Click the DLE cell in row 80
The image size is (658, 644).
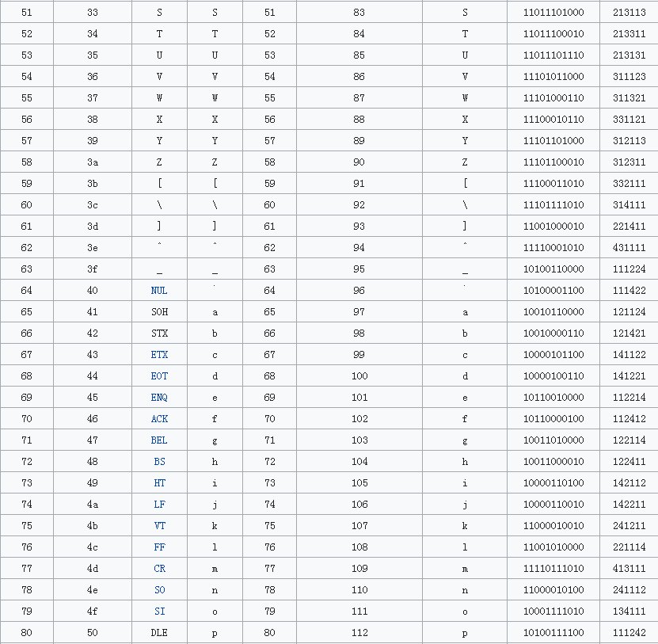159,633
